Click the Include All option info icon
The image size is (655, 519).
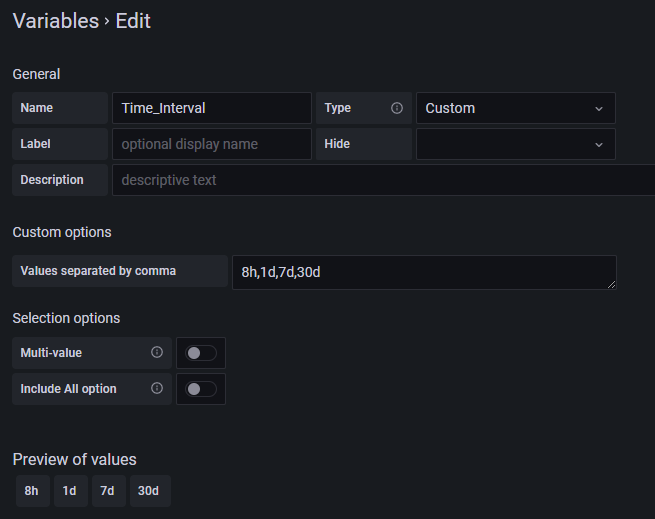[x=157, y=388]
